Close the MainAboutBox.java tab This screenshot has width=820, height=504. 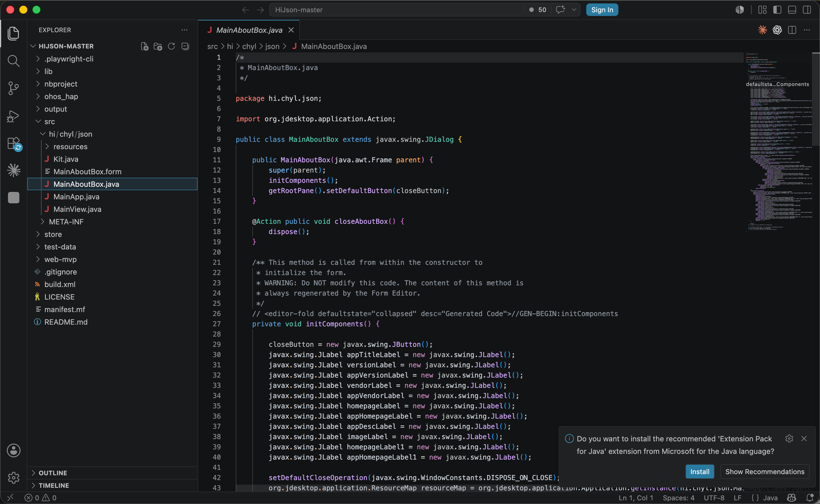[291, 30]
